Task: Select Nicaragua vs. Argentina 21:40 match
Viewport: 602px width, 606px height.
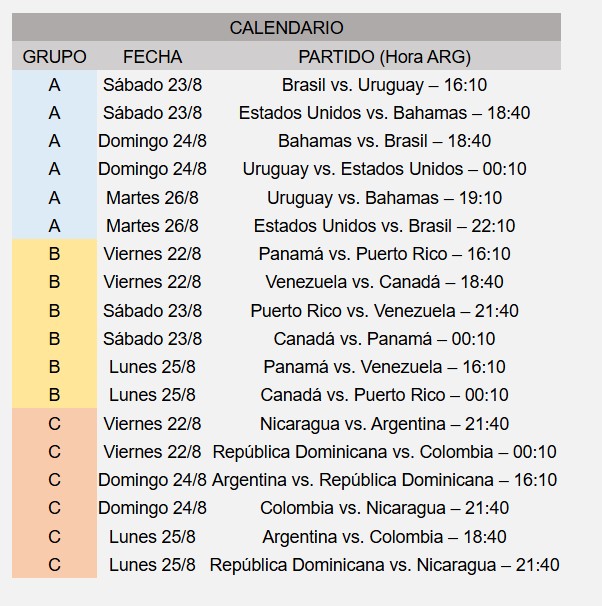Action: coord(384,424)
